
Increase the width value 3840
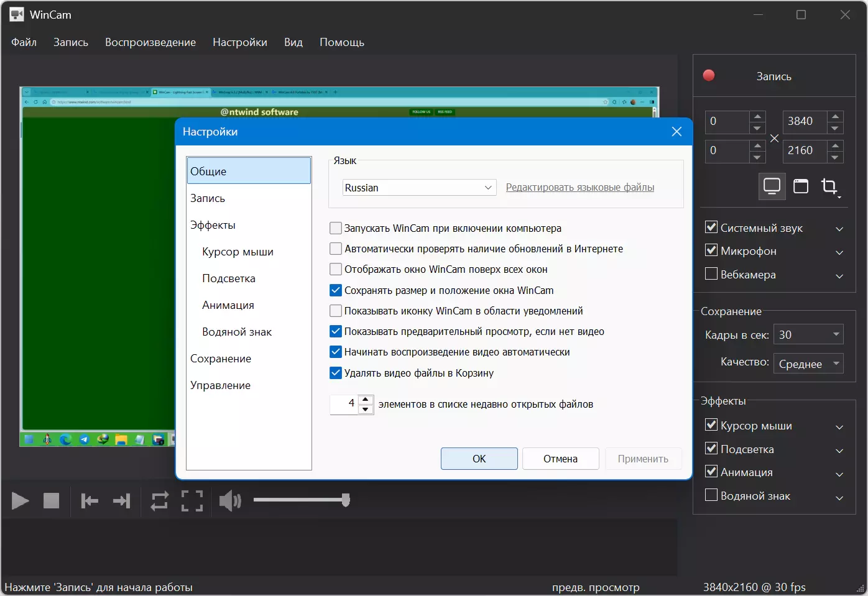point(836,116)
